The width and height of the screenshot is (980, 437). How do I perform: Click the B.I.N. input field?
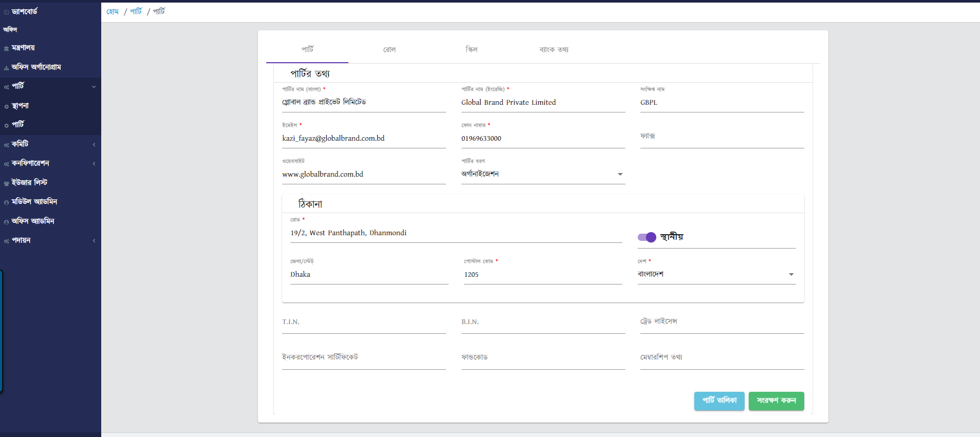(x=543, y=322)
